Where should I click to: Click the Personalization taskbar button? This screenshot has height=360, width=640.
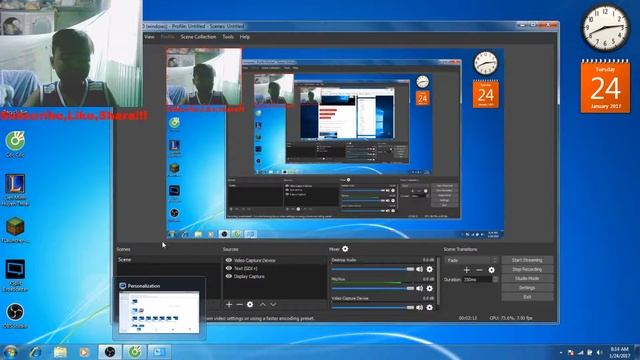pyautogui.click(x=159, y=352)
